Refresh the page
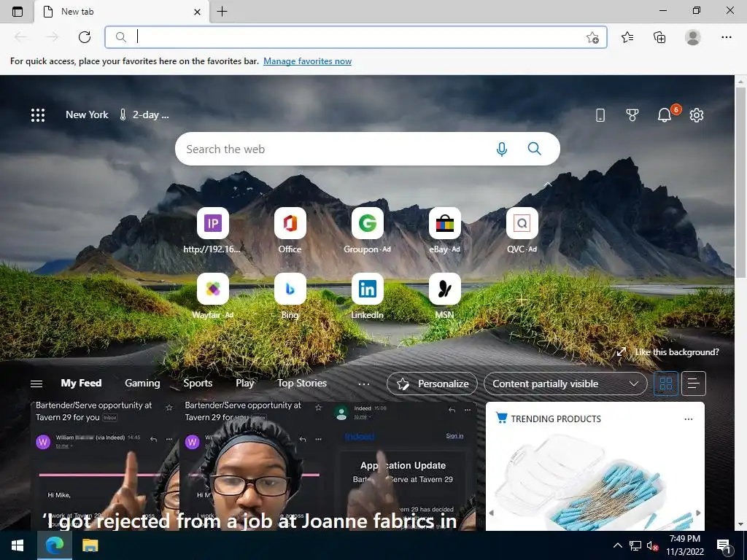The width and height of the screenshot is (747, 560). point(85,37)
